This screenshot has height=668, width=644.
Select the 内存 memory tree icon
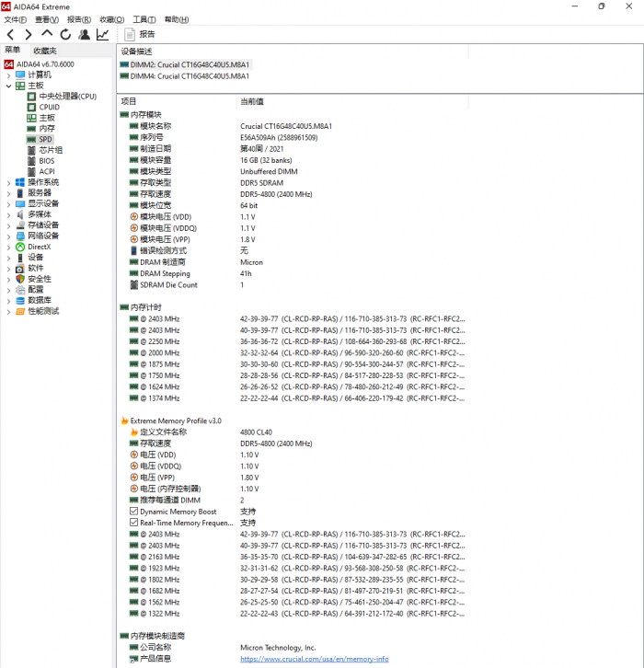point(31,129)
